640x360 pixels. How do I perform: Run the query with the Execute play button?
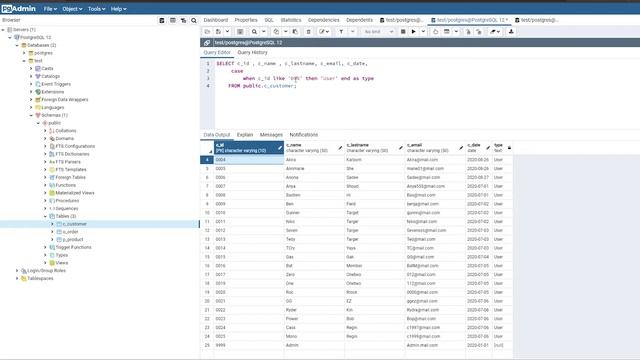point(413,32)
